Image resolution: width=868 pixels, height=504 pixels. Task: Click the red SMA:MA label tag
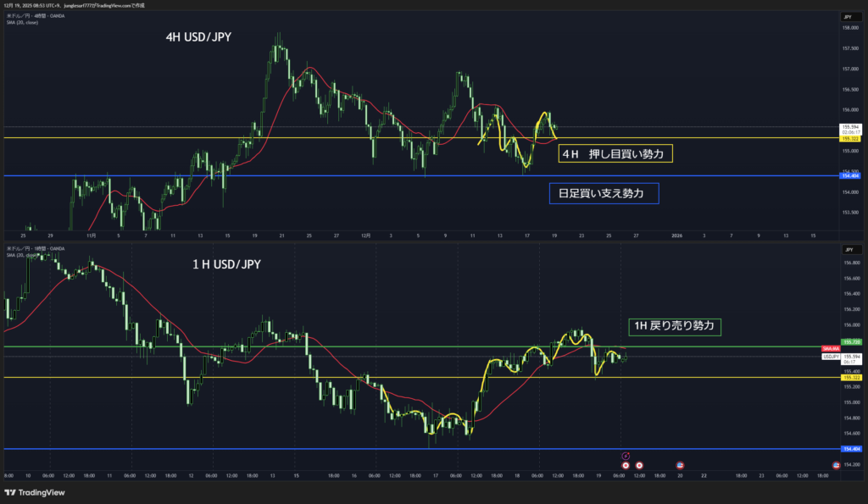(830, 349)
